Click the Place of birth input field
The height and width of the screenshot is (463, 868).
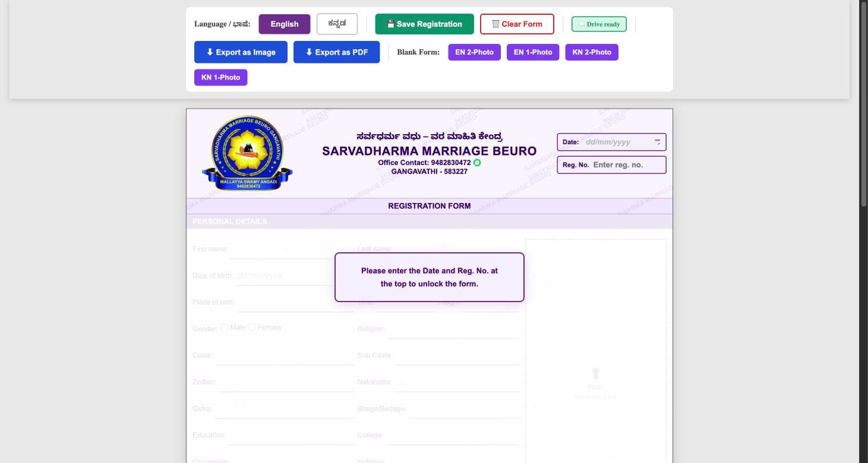tap(296, 303)
